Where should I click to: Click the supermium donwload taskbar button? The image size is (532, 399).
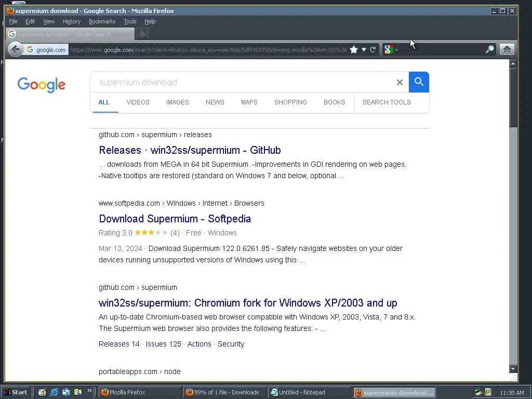tap(394, 393)
